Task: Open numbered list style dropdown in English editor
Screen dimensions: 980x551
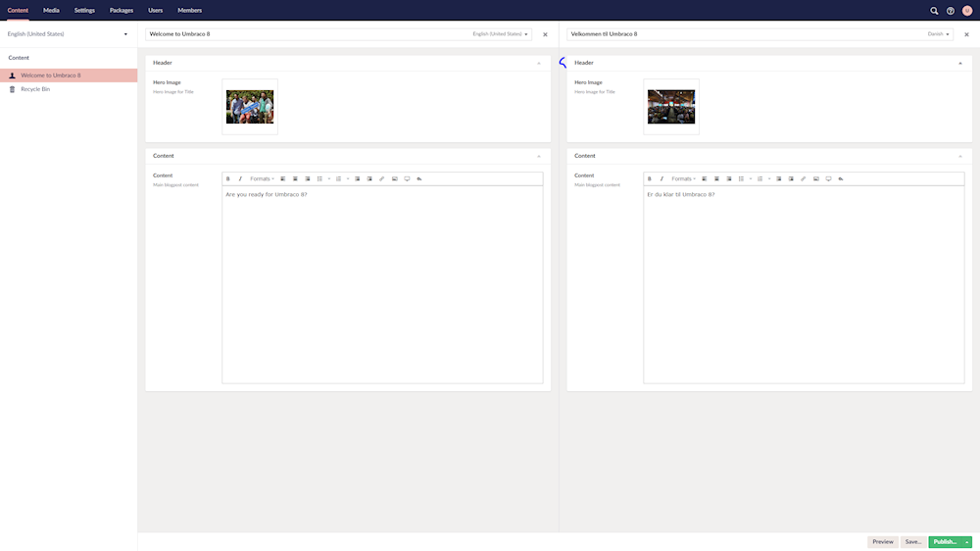Action: coord(348,178)
